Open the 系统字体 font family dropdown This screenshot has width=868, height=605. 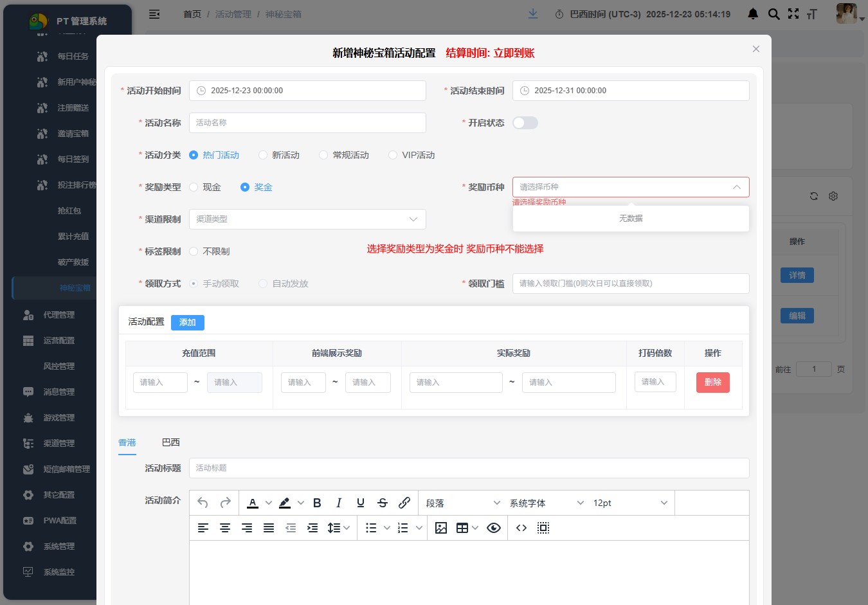click(546, 503)
